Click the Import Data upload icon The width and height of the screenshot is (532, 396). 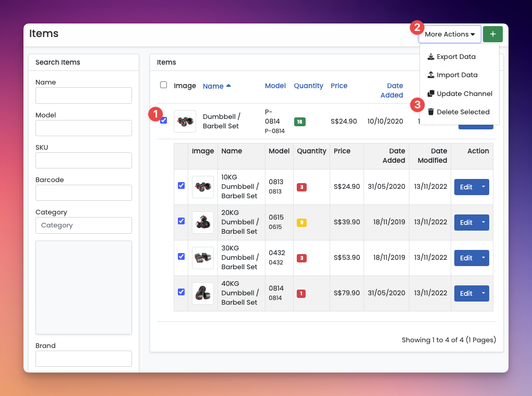[431, 75]
